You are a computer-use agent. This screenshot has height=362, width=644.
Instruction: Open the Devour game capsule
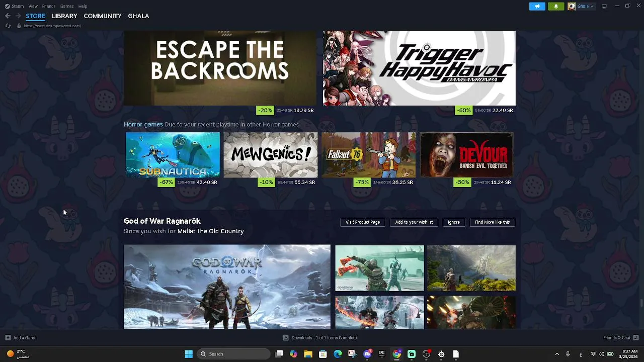click(x=466, y=155)
